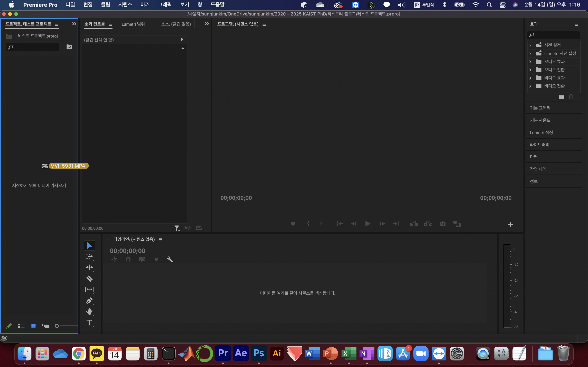The width and height of the screenshot is (588, 367).
Task: Select the Hand tool
Action: pyautogui.click(x=89, y=312)
